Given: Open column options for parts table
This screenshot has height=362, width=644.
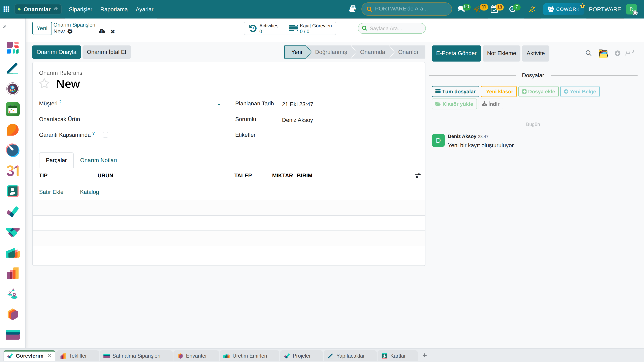Looking at the screenshot, I should [418, 176].
